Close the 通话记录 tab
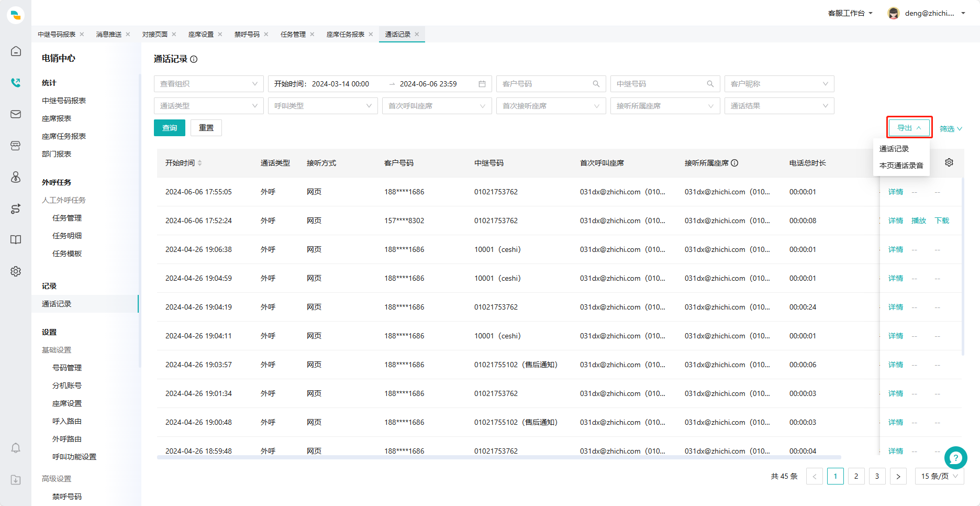980x506 pixels. pyautogui.click(x=417, y=34)
